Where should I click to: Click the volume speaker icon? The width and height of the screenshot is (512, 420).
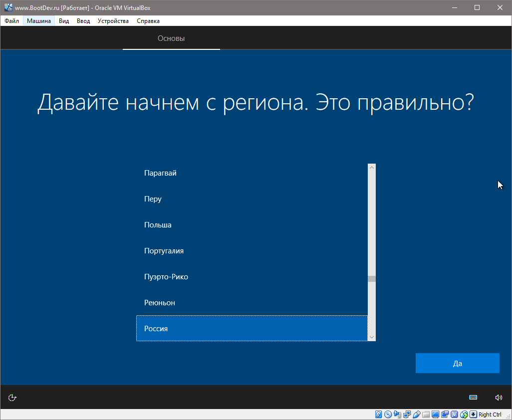click(x=499, y=397)
